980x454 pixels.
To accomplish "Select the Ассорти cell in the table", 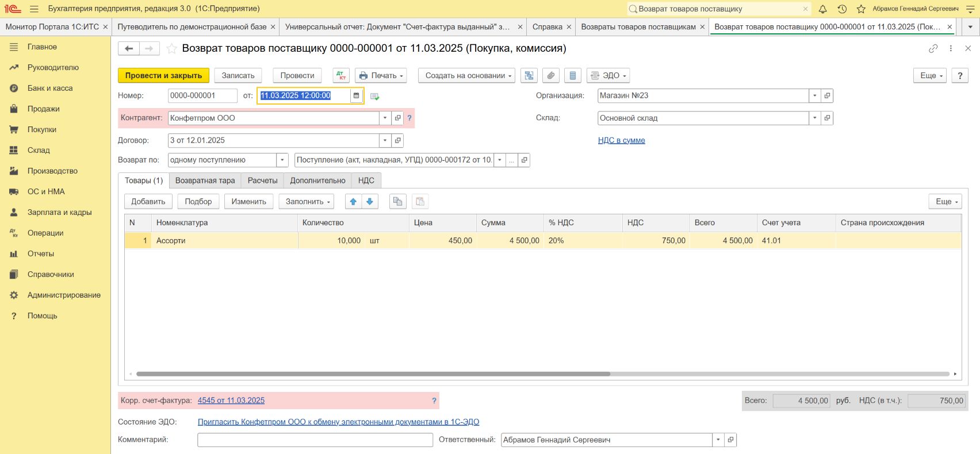I will click(225, 241).
